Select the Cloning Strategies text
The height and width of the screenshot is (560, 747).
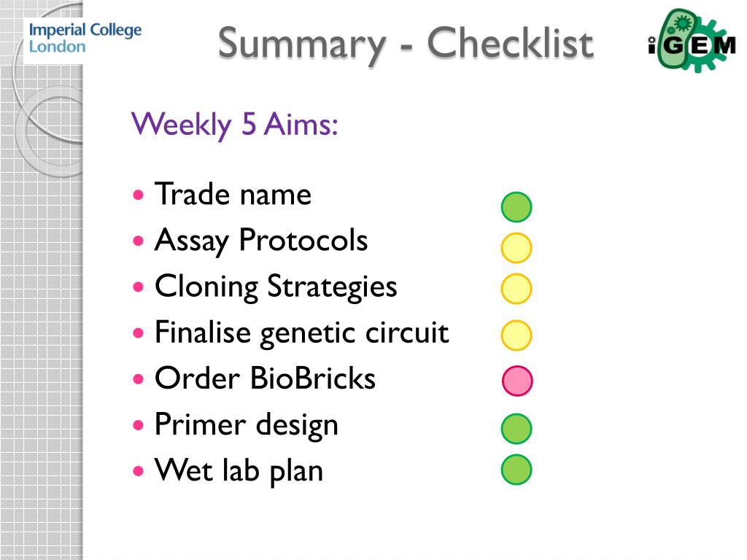click(276, 287)
